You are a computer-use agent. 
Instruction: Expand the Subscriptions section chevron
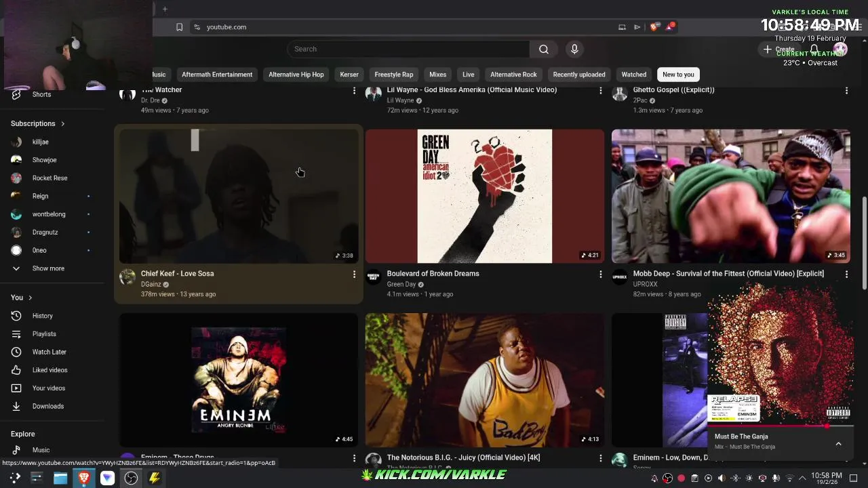tap(62, 124)
